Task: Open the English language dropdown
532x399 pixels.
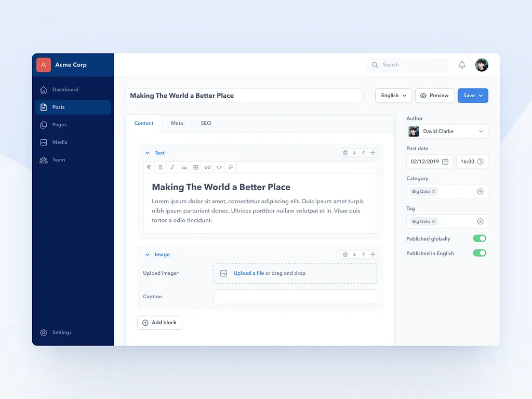Action: [393, 96]
